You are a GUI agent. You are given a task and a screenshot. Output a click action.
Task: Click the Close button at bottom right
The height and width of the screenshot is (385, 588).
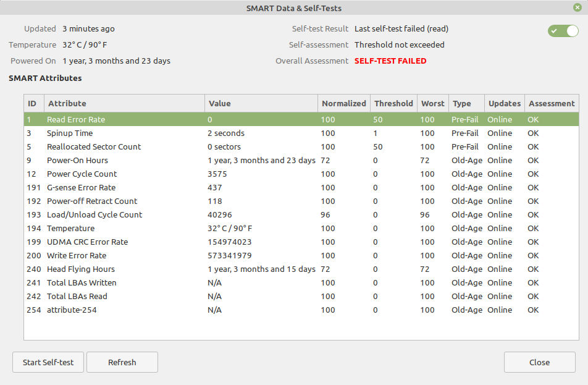540,362
